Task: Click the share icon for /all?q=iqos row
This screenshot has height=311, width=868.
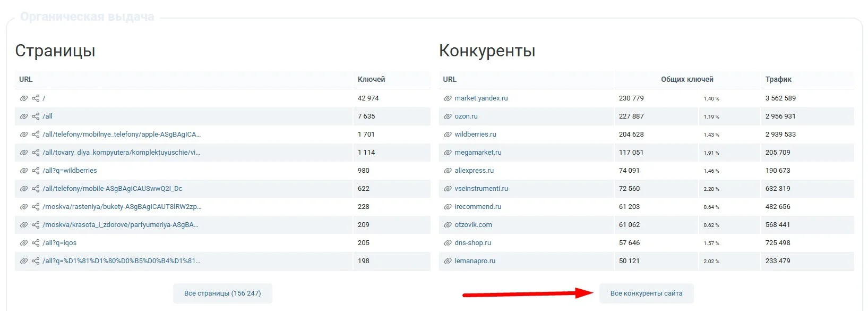Action: click(36, 243)
